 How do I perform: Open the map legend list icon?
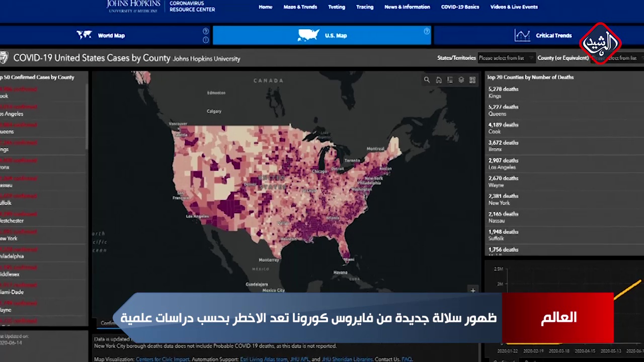coord(450,80)
